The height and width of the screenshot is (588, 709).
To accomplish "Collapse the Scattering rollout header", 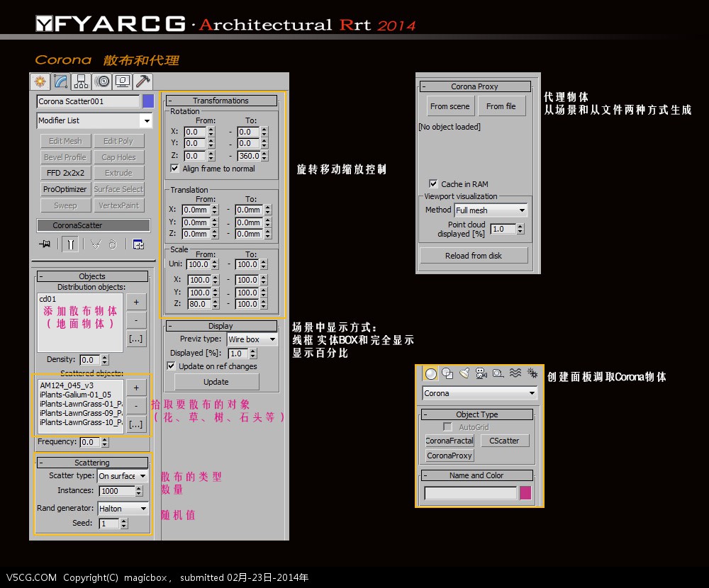I will 92,463.
